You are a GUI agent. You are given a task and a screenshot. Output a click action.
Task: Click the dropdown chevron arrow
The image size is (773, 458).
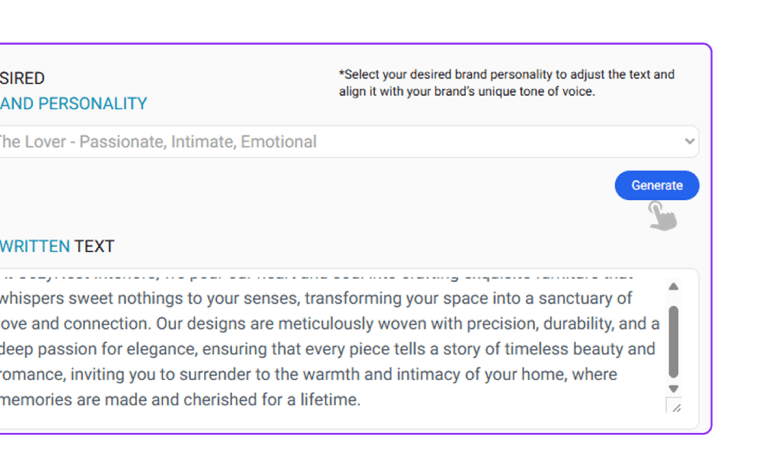[689, 141]
